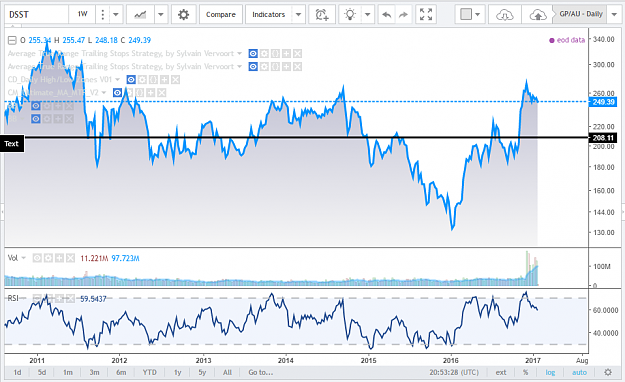The image size is (625, 382).
Task: Expand layout square dropdown arrow
Action: coord(478,15)
